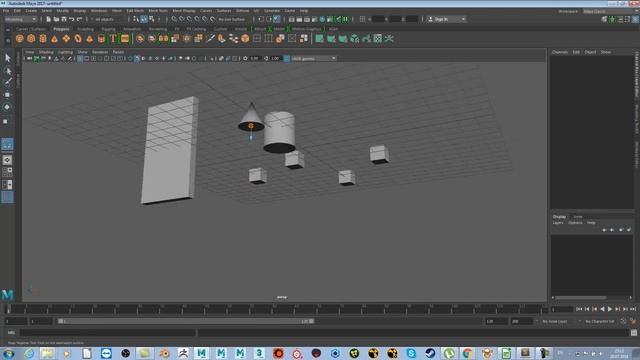Switch to four view layout
Screen dimensions: 640x360
[x=7, y=172]
